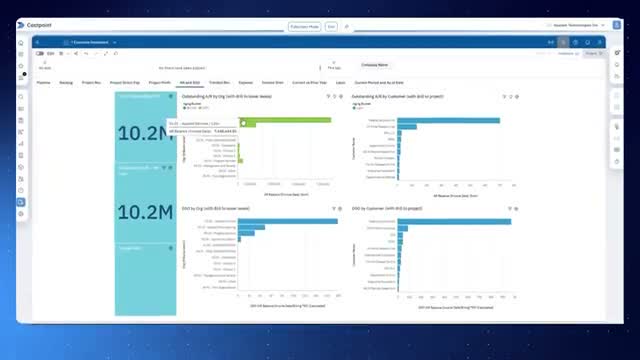Open the Home icon in left sidebar
The height and width of the screenshot is (360, 640).
point(21,43)
